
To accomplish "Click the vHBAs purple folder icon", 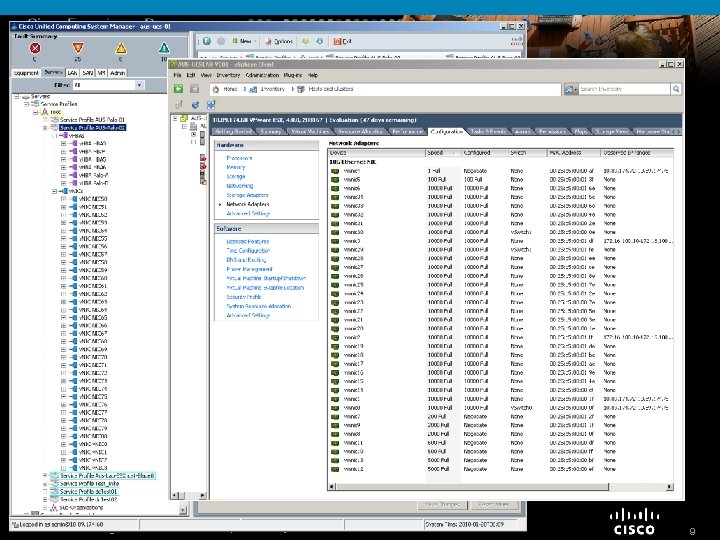I will tap(64, 136).
